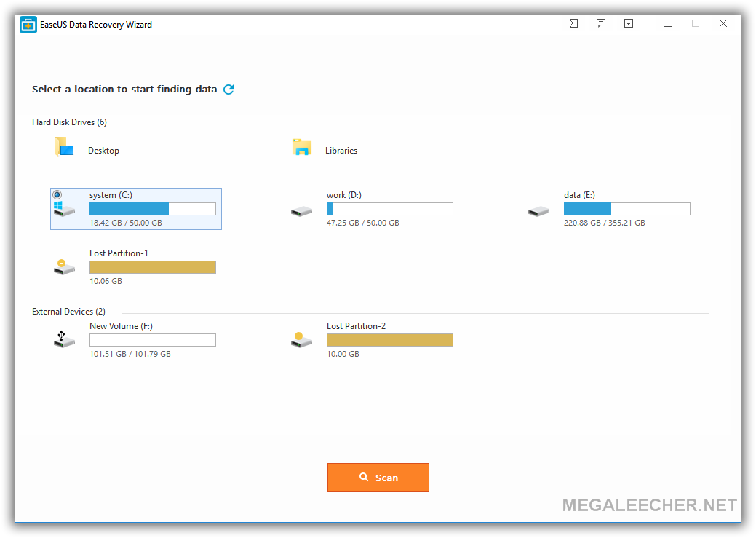The height and width of the screenshot is (538, 756).
Task: Click the "New Volume (F:)" name
Action: coord(121,326)
